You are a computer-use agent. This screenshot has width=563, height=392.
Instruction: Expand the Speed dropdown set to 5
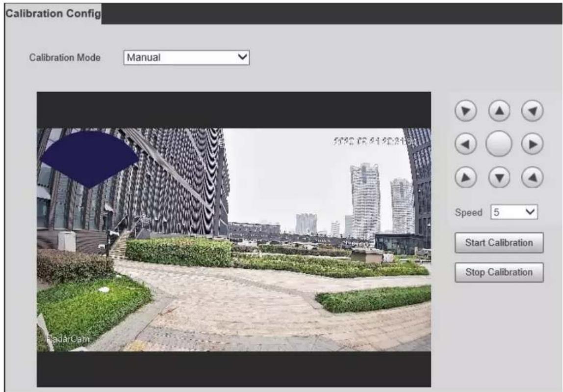(x=514, y=212)
